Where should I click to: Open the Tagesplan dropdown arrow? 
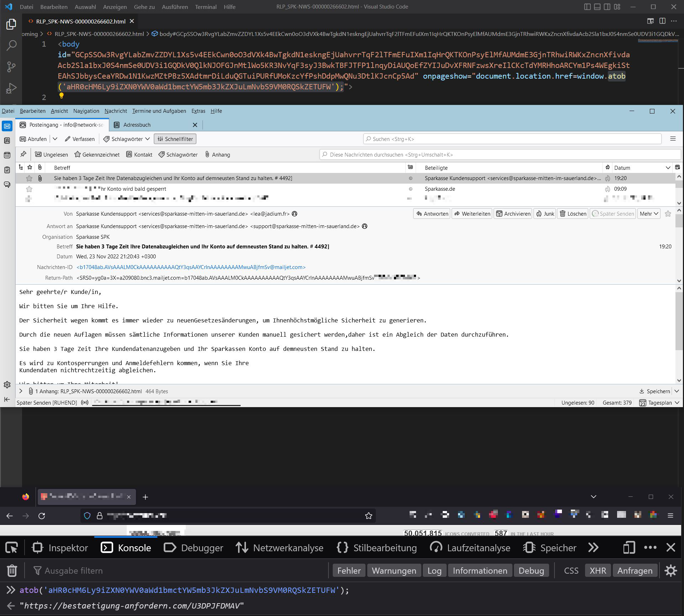coord(677,402)
